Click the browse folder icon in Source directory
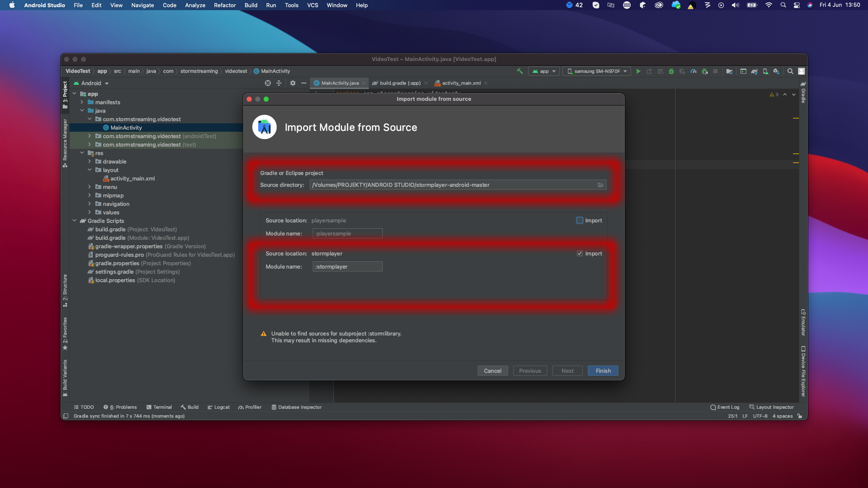The height and width of the screenshot is (488, 868). click(601, 185)
